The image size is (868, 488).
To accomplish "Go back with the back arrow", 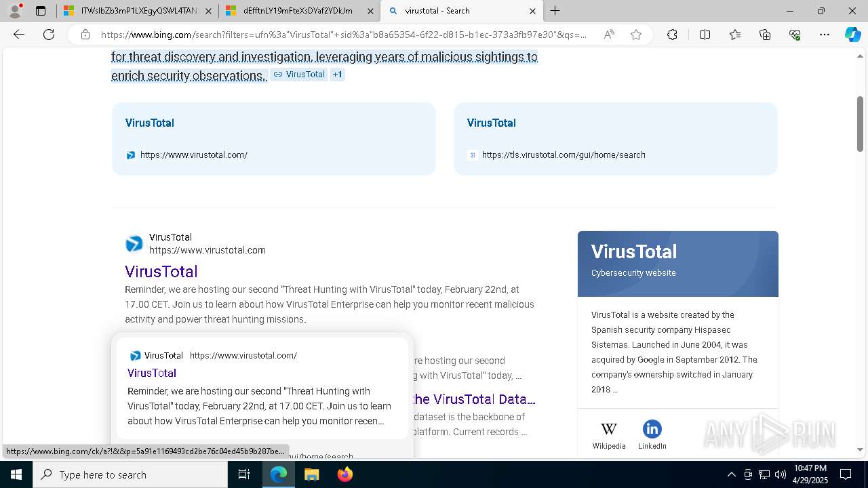I will coord(19,35).
